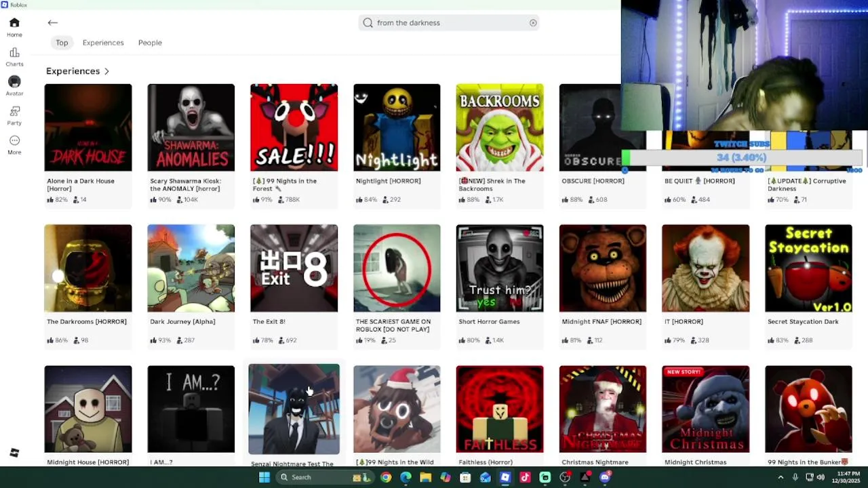The image size is (868, 488).
Task: Open Alone in a Dark House thumbnail
Action: (88, 127)
